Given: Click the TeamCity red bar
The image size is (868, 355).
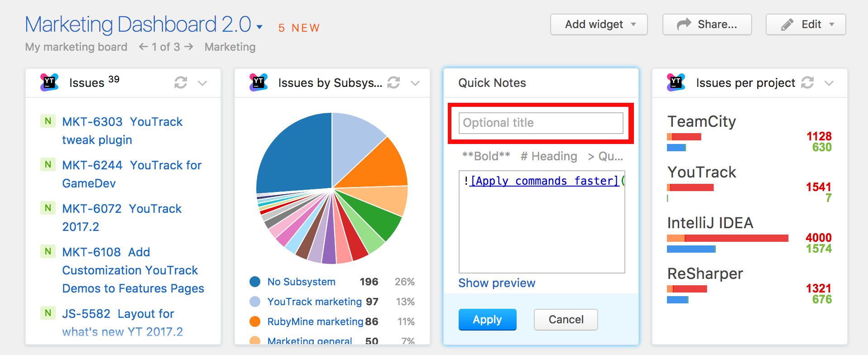Looking at the screenshot, I should 687,137.
